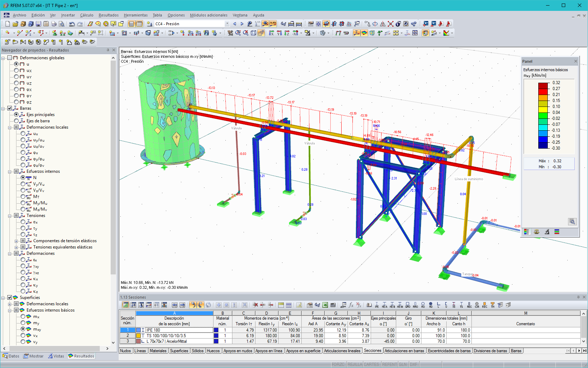Viewport: 588px width, 368px height.
Task: Set view in Z direction
Action: (287, 33)
